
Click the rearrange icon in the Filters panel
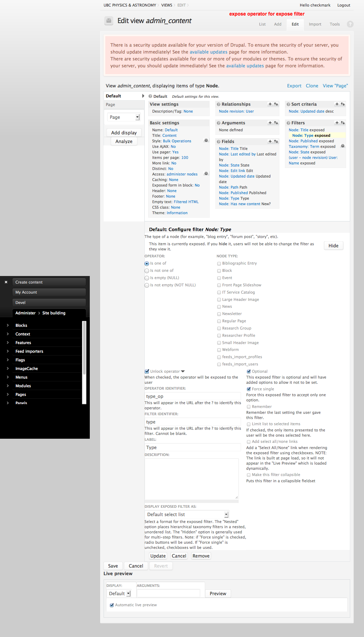click(343, 123)
